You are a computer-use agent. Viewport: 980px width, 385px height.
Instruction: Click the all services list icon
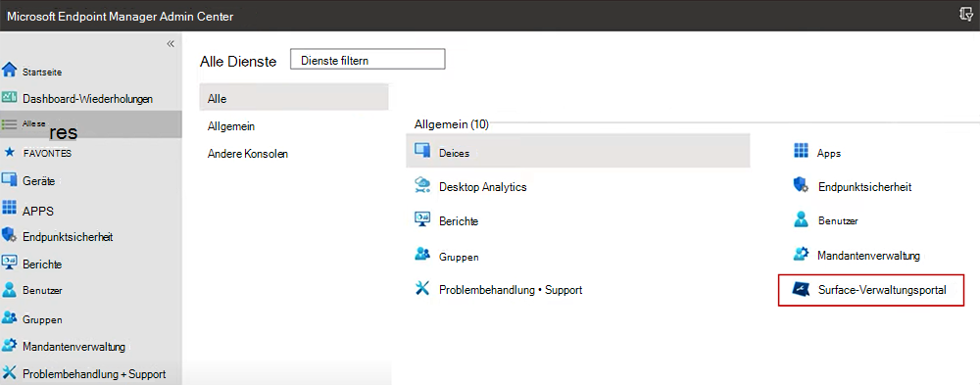9,123
